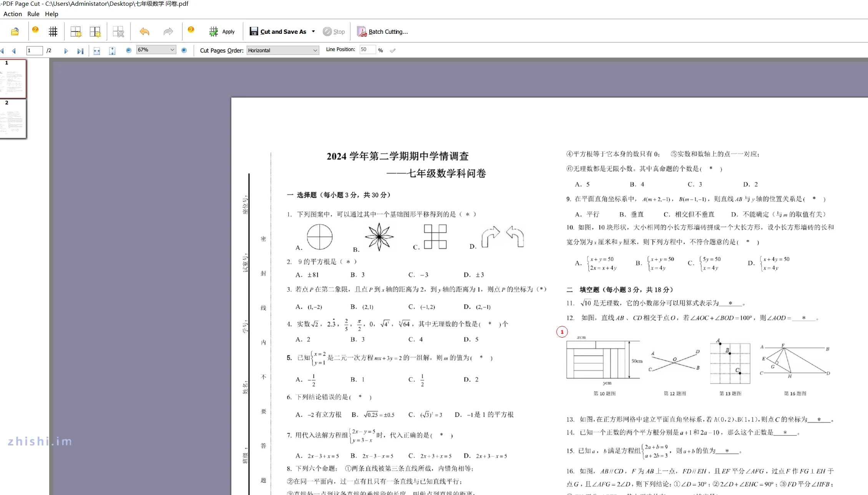Go to the previous page
Viewport: 868px width, 495px height.
coord(14,51)
